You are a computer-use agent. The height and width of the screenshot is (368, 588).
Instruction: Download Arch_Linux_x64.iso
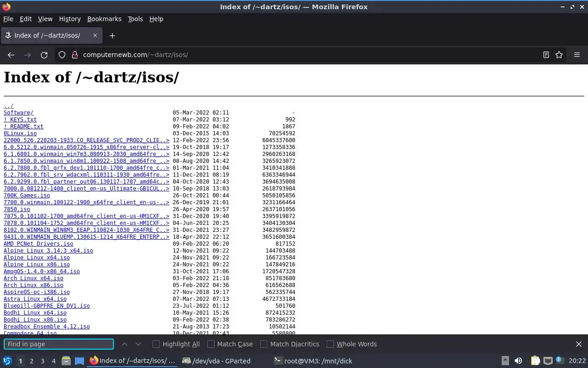tap(34, 278)
